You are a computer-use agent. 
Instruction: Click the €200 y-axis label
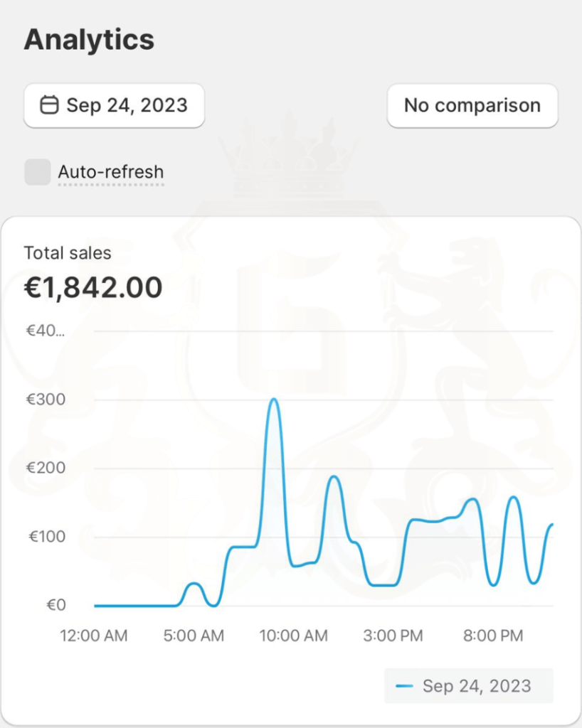(46, 468)
